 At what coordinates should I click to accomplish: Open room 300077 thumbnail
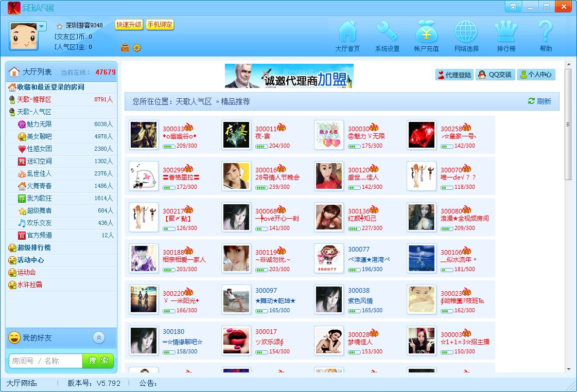[329, 258]
